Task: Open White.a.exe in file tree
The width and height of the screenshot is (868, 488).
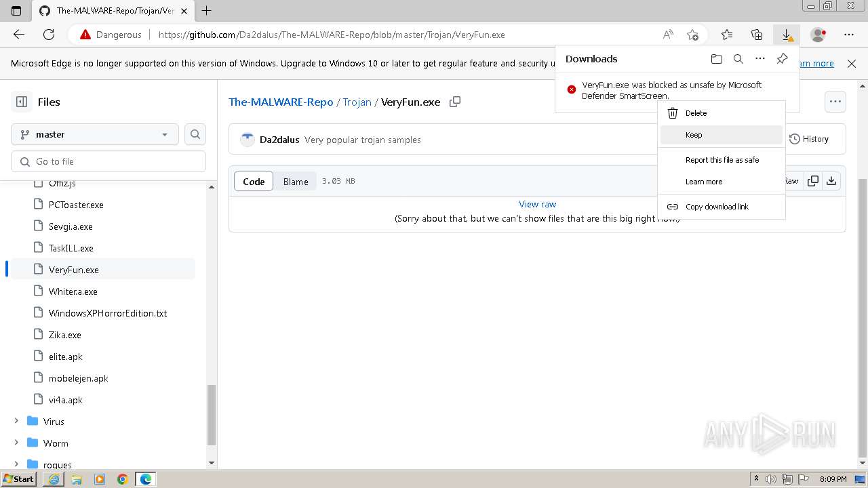Action: pyautogui.click(x=73, y=291)
